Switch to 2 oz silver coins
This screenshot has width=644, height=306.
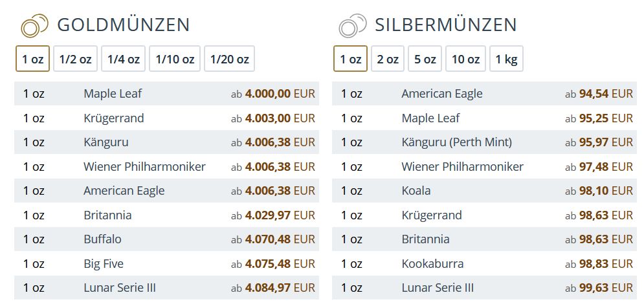388,59
